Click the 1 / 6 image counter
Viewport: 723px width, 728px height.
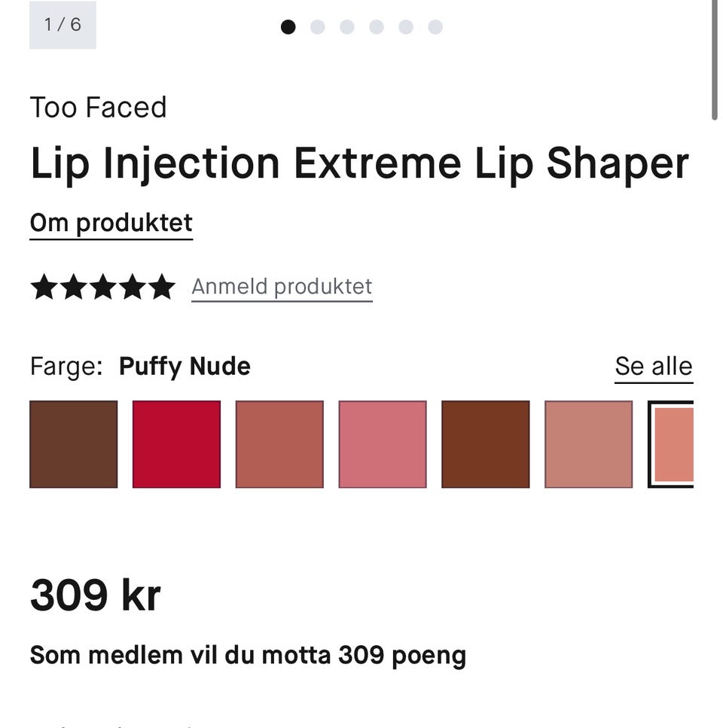coord(63,25)
